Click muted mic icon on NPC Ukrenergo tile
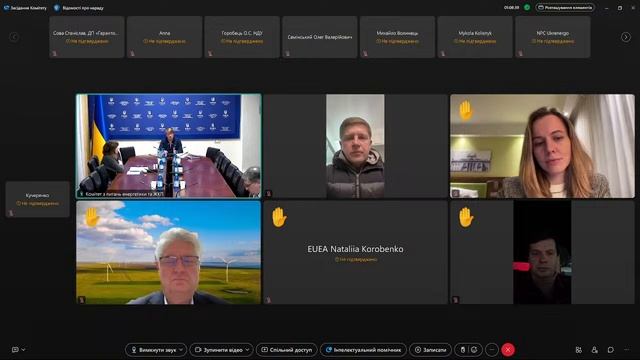The image size is (640, 360). coord(520,53)
